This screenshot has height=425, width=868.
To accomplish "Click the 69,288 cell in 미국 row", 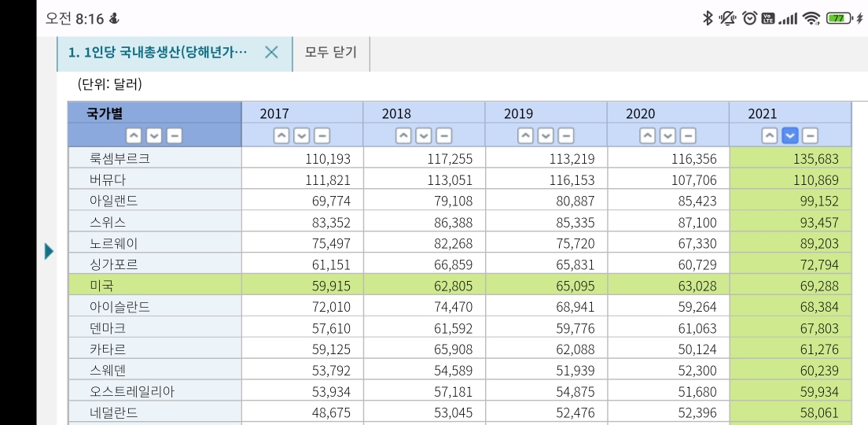I will [790, 286].
